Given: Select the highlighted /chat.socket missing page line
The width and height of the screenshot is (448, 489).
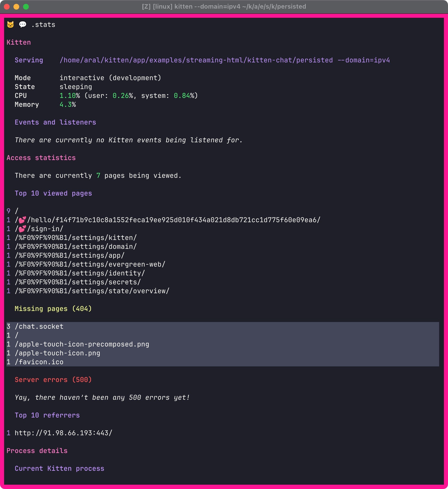Looking at the screenshot, I should point(39,327).
